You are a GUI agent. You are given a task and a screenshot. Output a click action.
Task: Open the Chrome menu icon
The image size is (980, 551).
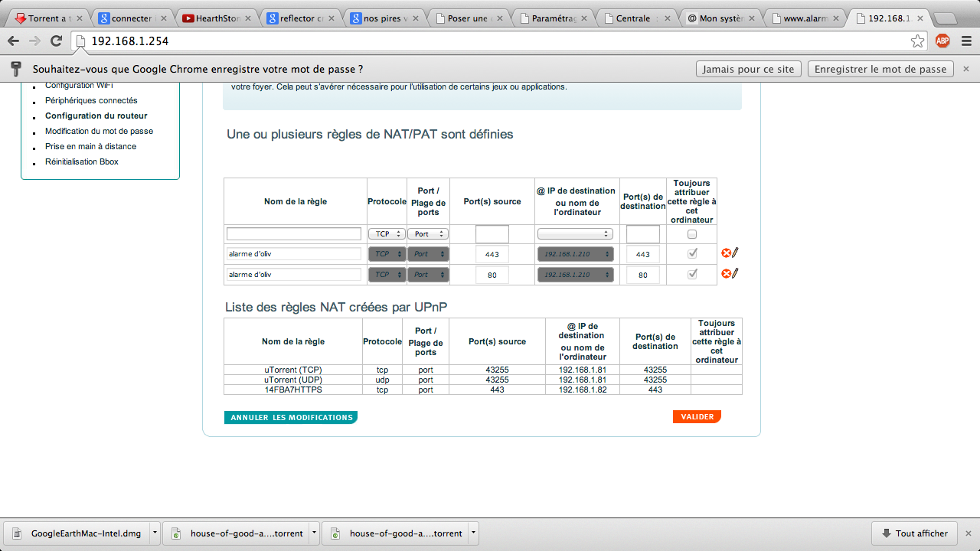pyautogui.click(x=965, y=41)
